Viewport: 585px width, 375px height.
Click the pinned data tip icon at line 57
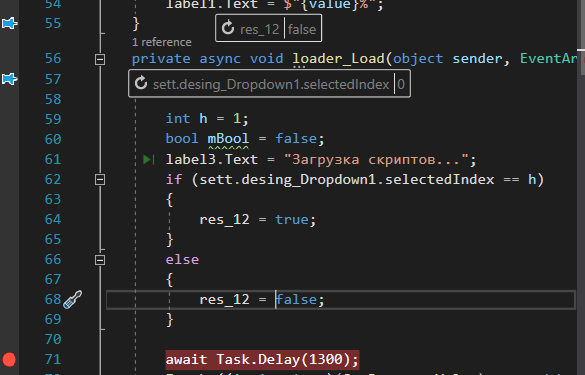pyautogui.click(x=9, y=79)
